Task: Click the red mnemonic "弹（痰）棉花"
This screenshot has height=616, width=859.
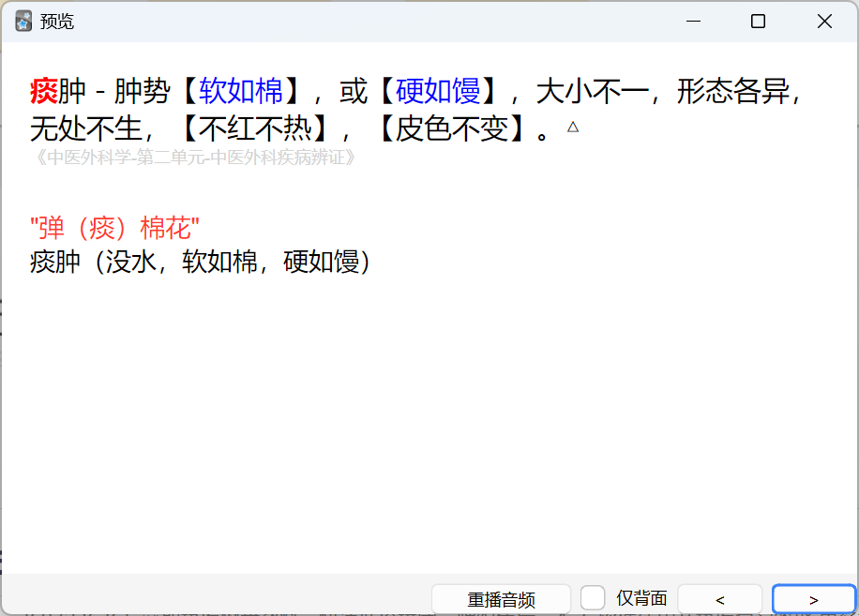Action: click(x=114, y=228)
